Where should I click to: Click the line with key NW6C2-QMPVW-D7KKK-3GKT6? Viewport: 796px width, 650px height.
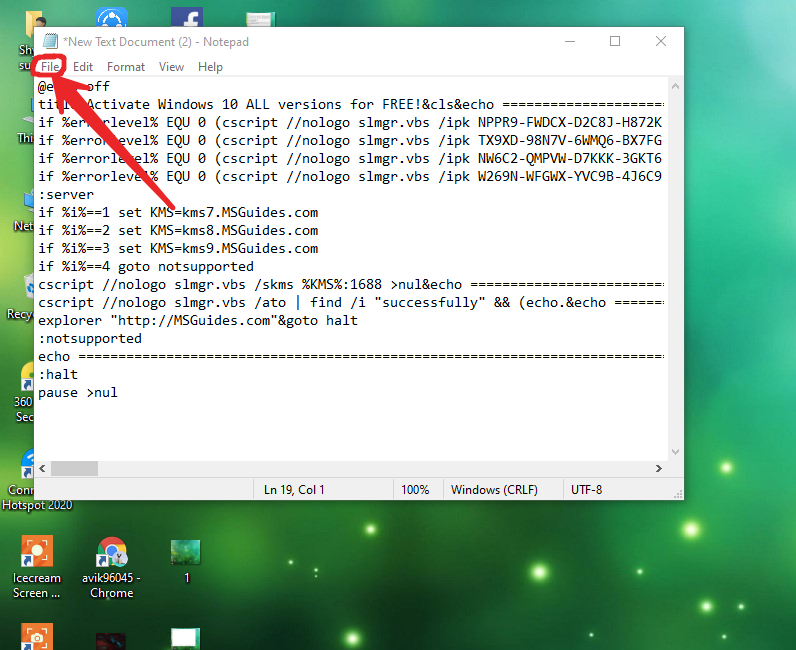(350, 158)
